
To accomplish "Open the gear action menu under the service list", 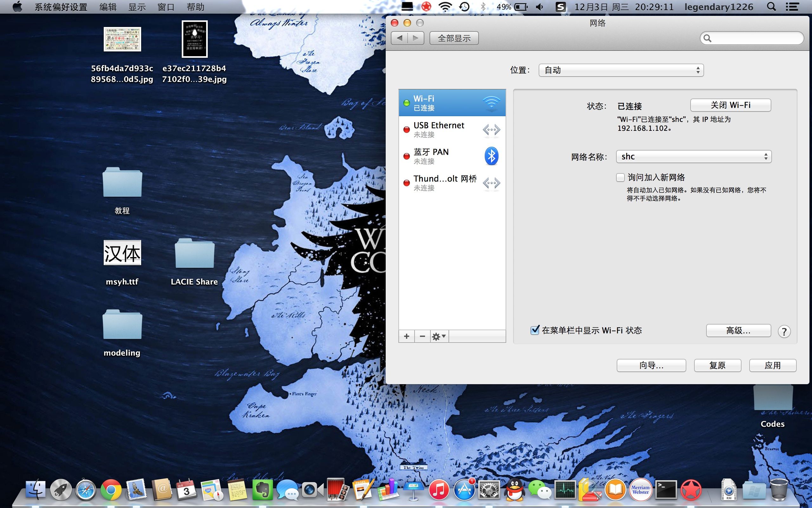I will coord(439,336).
